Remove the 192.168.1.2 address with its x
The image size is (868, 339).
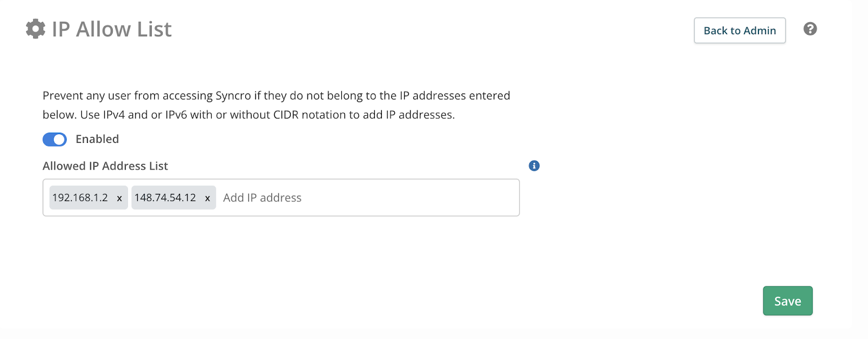coord(119,198)
